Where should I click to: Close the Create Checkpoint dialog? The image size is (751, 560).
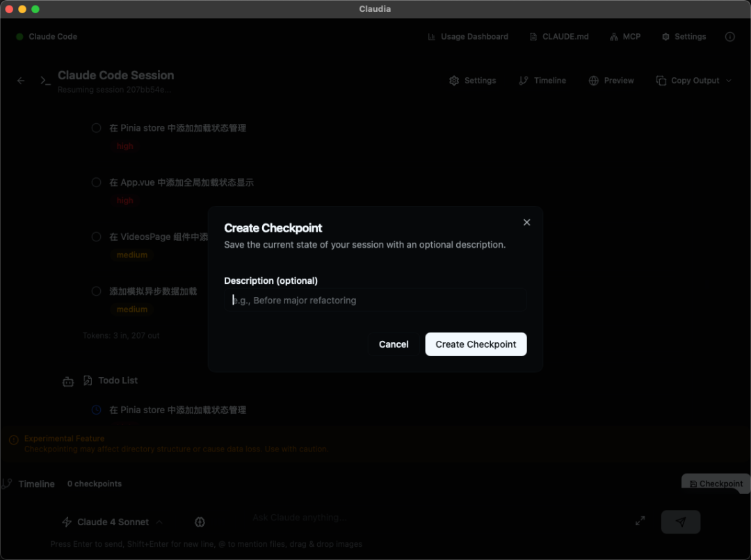[x=526, y=223]
